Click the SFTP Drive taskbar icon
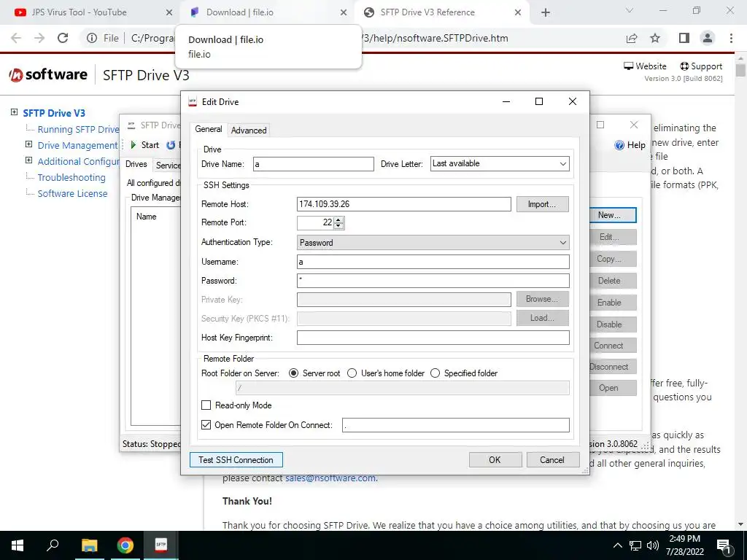 pos(161,545)
